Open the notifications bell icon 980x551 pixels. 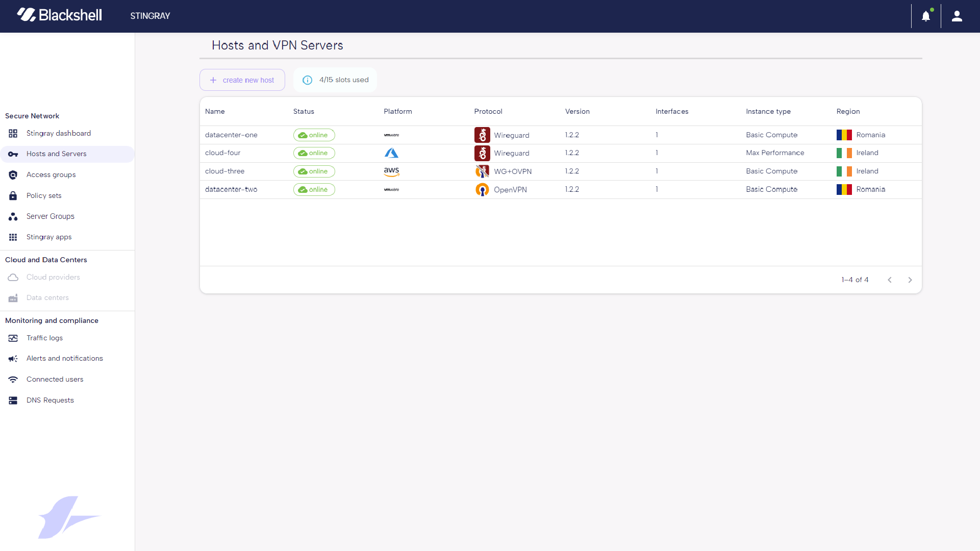point(926,16)
